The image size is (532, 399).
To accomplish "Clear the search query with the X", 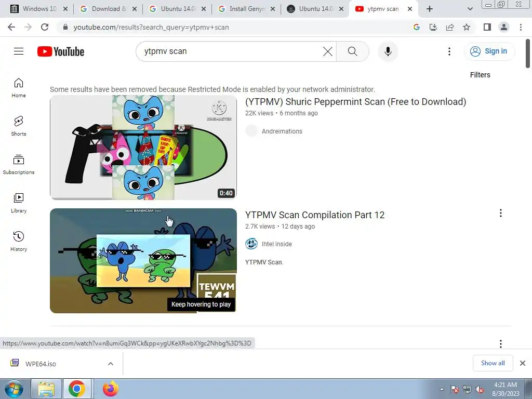I will (x=328, y=51).
